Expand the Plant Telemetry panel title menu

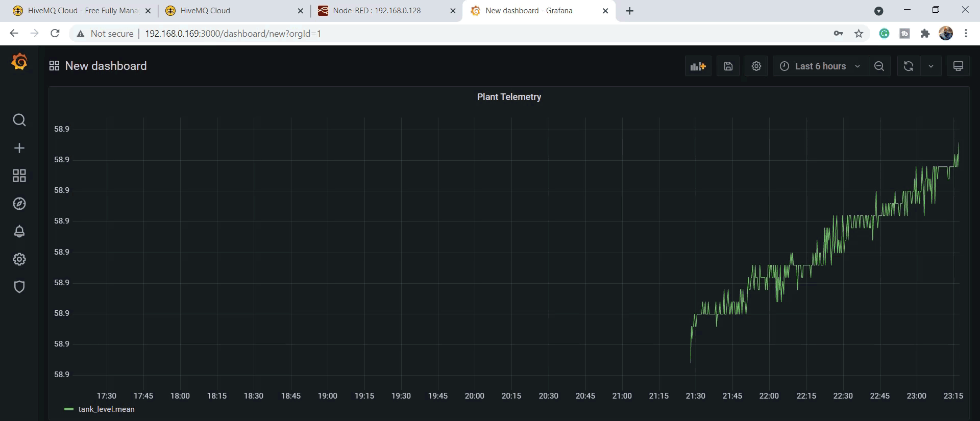[x=509, y=97]
